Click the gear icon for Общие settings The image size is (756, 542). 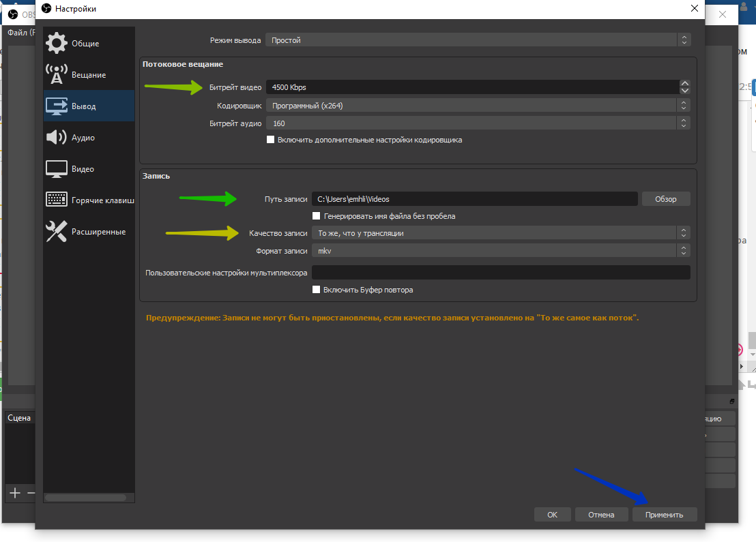click(57, 44)
